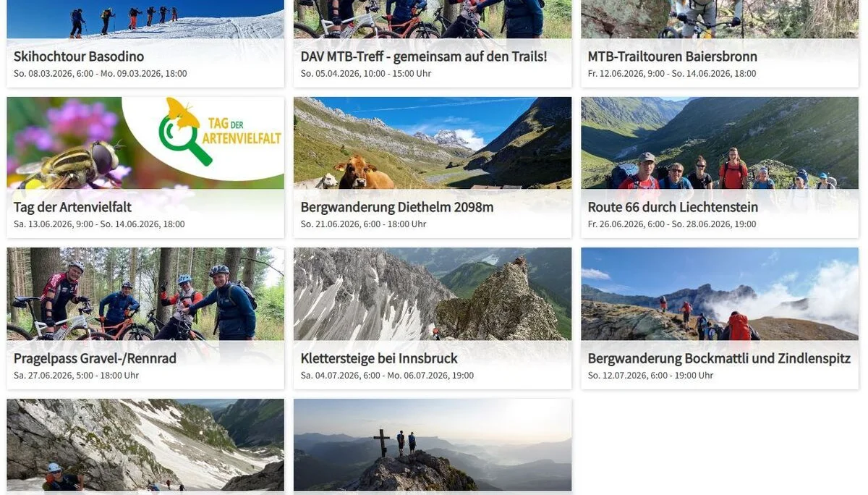Open Klettersteige bei Innsbruck title
This screenshot has width=868, height=495.
379,358
